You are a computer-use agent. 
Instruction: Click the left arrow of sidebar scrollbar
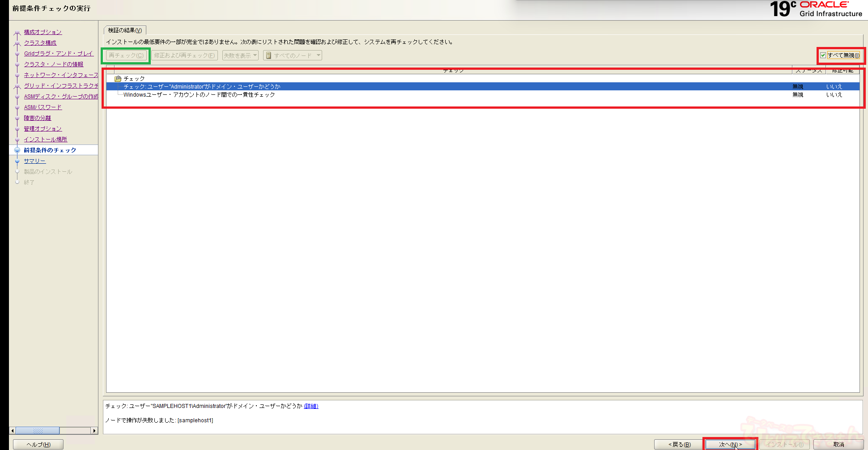tap(13, 431)
